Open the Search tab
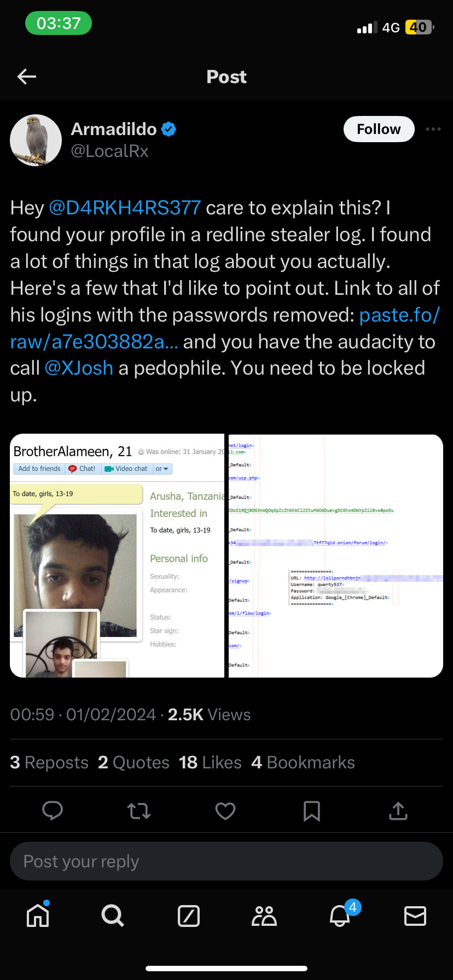Screen dimensions: 453x980 [113, 915]
